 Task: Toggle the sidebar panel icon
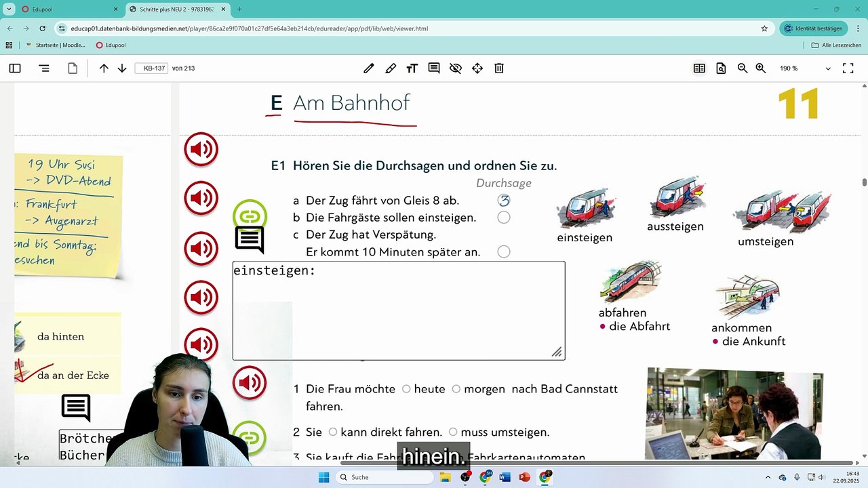click(x=15, y=68)
